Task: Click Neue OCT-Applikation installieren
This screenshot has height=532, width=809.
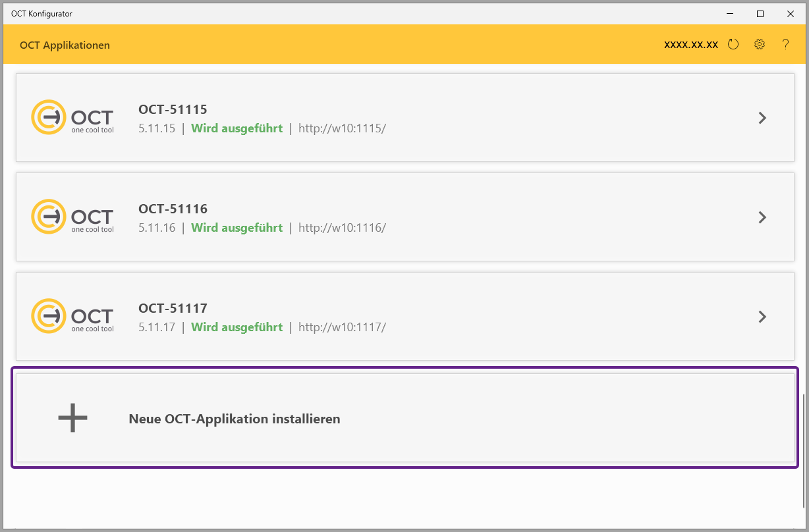Action: pyautogui.click(x=235, y=419)
